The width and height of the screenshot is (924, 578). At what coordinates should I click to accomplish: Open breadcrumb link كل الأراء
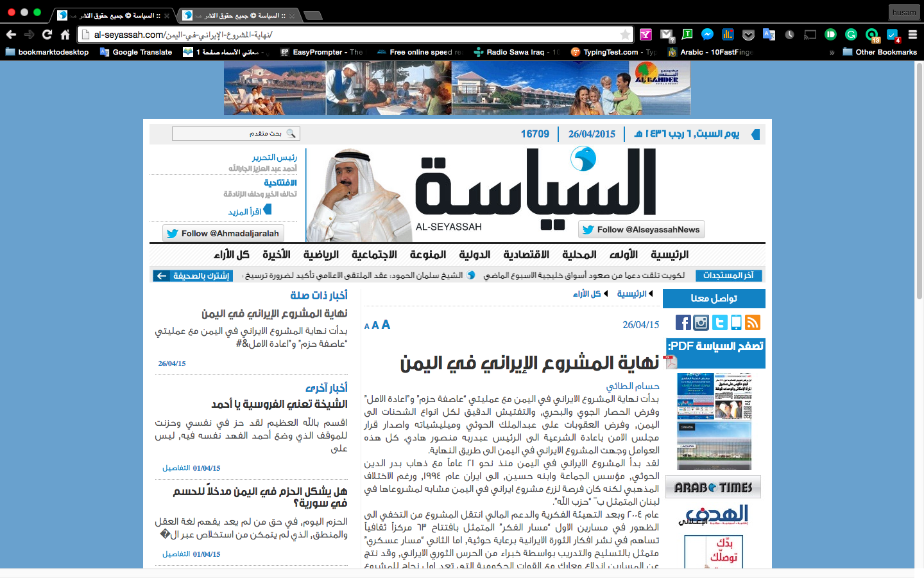(x=586, y=293)
